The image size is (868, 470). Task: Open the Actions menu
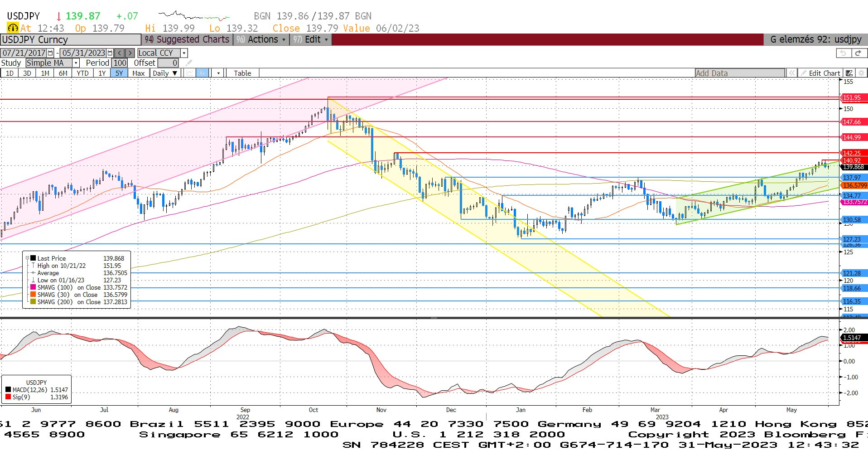261,39
